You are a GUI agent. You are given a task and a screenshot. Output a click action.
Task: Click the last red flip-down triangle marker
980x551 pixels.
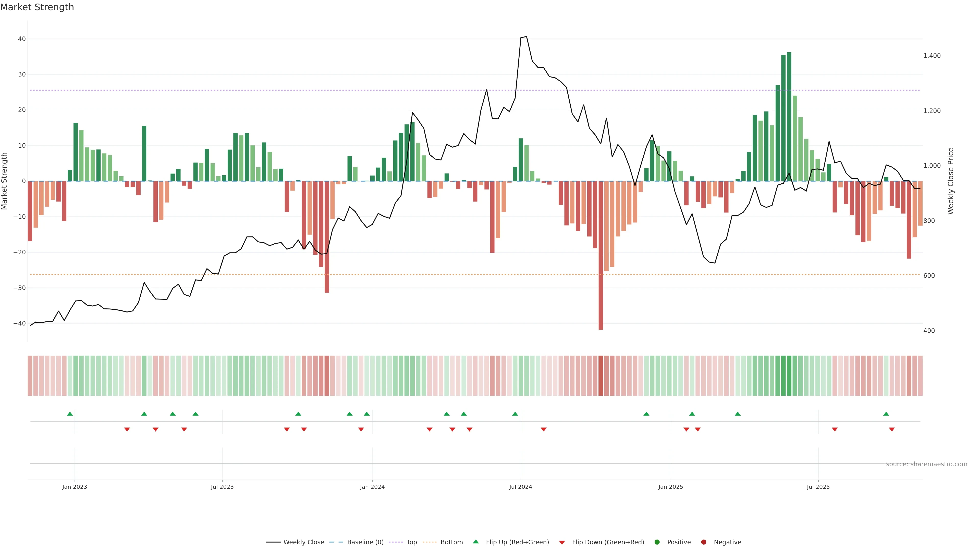[892, 429]
